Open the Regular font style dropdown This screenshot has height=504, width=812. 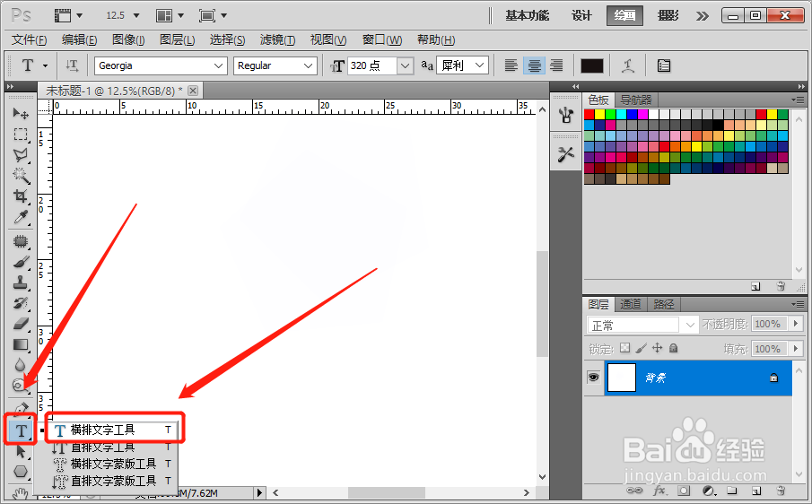pos(308,65)
